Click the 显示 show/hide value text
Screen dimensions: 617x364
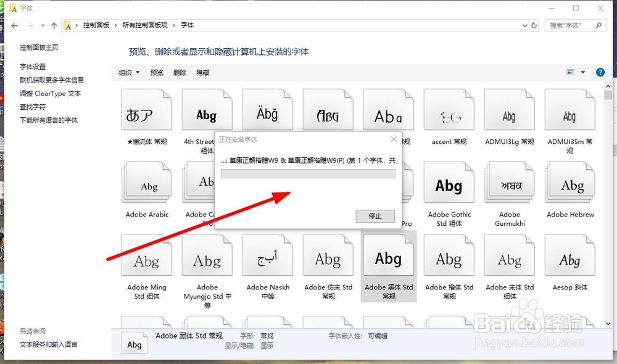pos(267,345)
